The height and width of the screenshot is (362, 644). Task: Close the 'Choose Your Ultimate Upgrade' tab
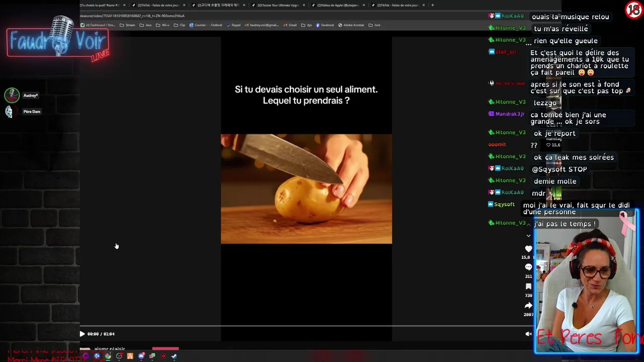(x=304, y=5)
